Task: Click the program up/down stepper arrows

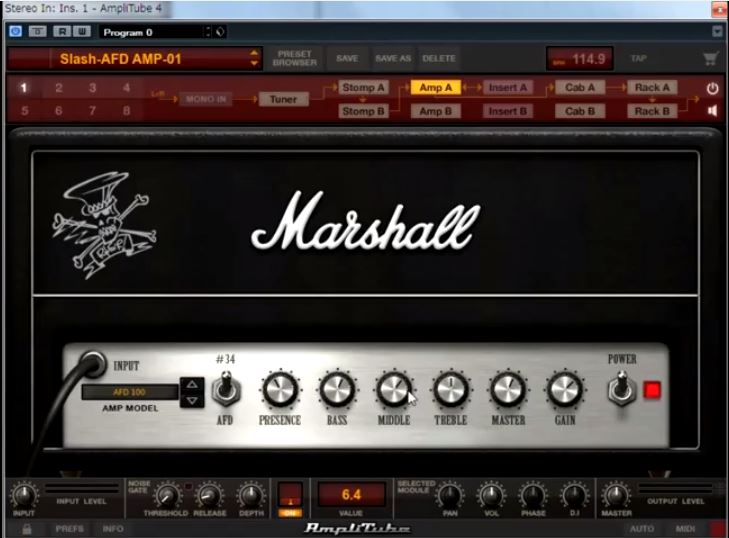Action: coord(208,32)
